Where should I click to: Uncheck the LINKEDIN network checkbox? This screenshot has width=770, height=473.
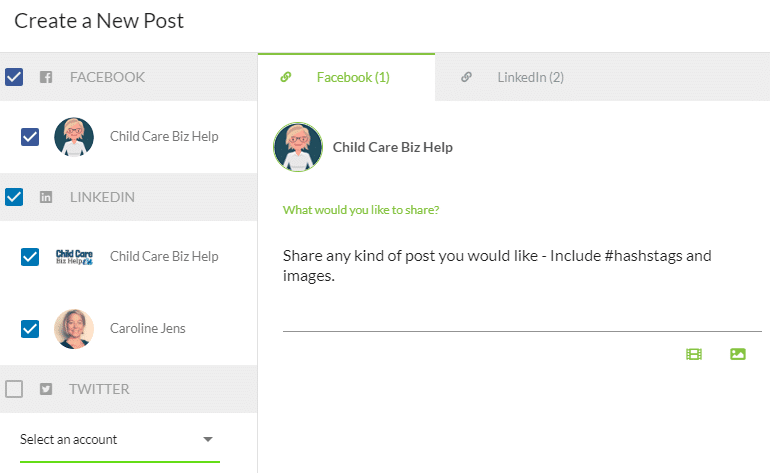(14, 197)
